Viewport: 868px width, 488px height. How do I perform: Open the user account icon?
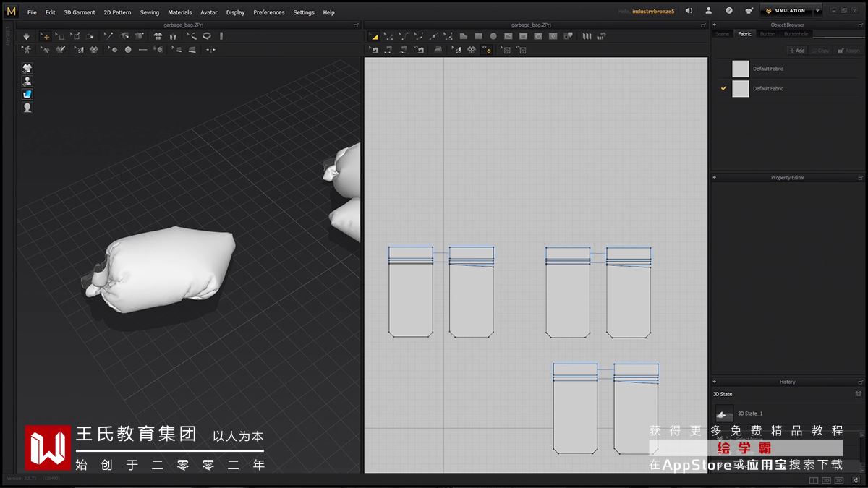coord(709,11)
